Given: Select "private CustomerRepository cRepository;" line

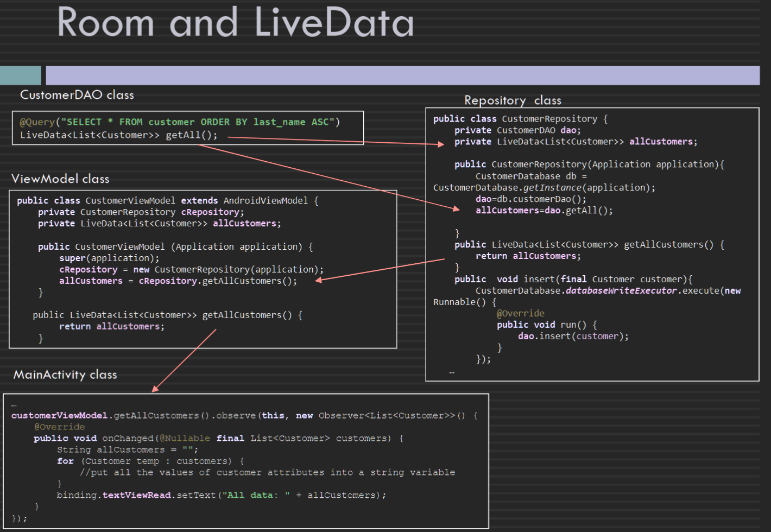Looking at the screenshot, I should (x=141, y=212).
